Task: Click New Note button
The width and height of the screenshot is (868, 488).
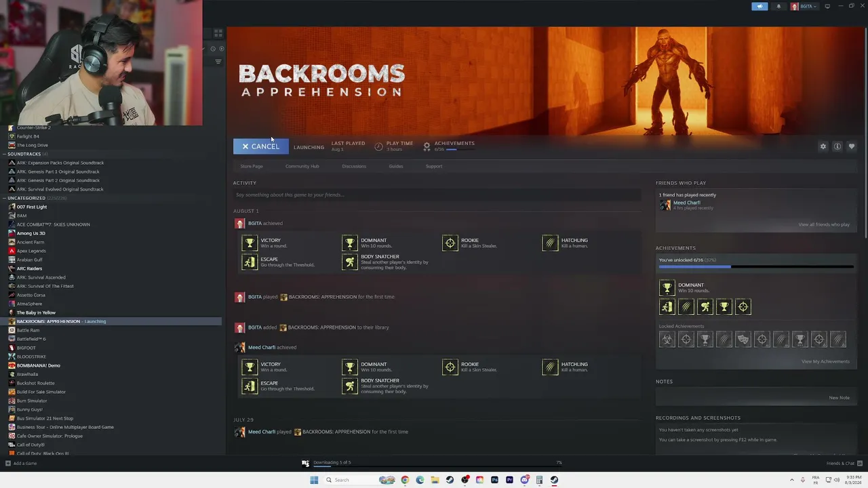Action: point(839,398)
